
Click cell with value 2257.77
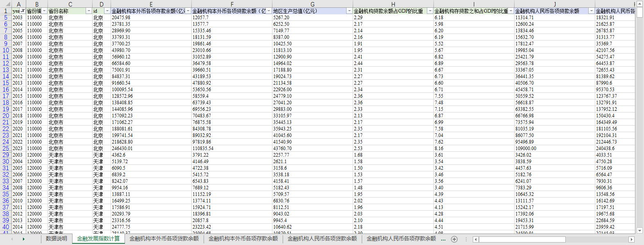coord(312,155)
